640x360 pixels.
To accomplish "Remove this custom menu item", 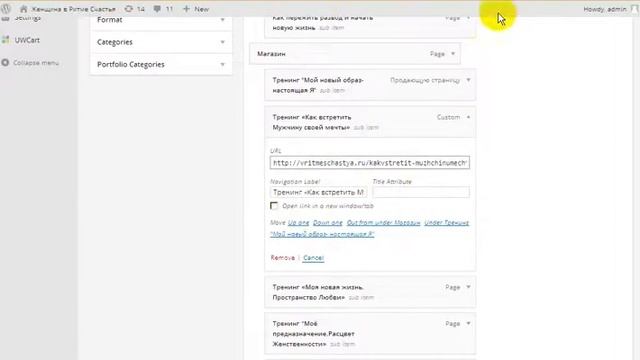I will (x=282, y=258).
